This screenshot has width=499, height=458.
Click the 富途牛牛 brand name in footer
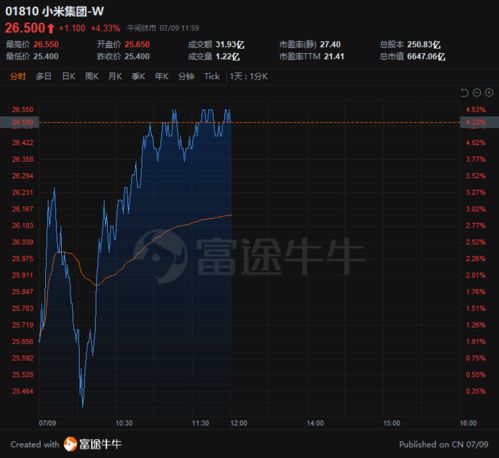pos(100,444)
